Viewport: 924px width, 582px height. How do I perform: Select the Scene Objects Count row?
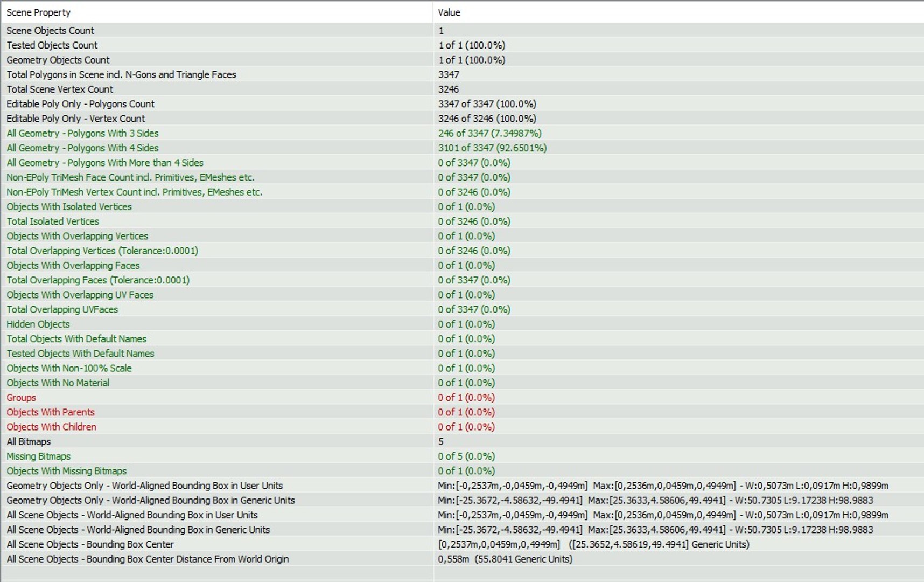tap(463, 30)
